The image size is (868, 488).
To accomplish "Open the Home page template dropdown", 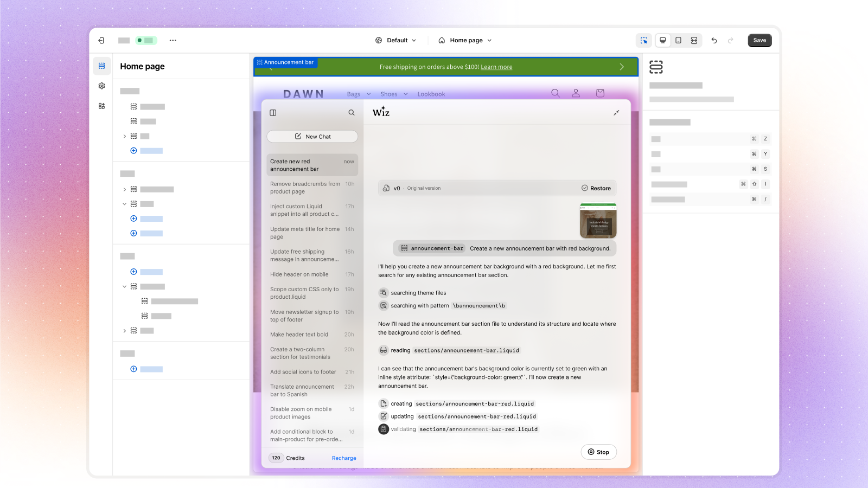I will point(465,40).
